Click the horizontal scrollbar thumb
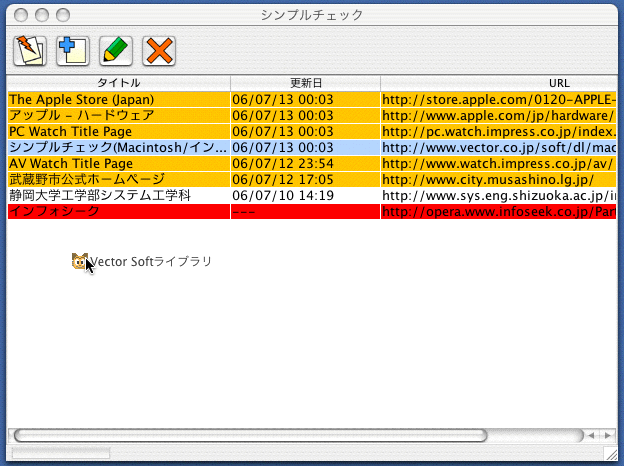This screenshot has width=624, height=466. pos(251,435)
